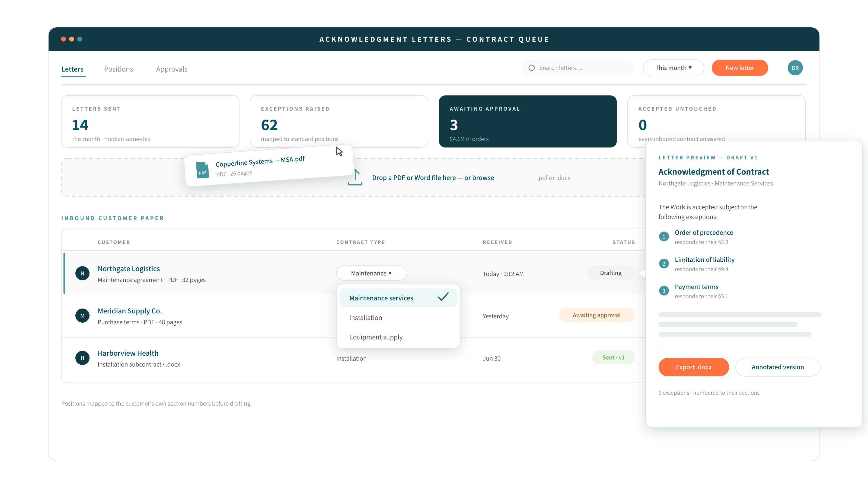Switch to the Positions tab

point(119,69)
